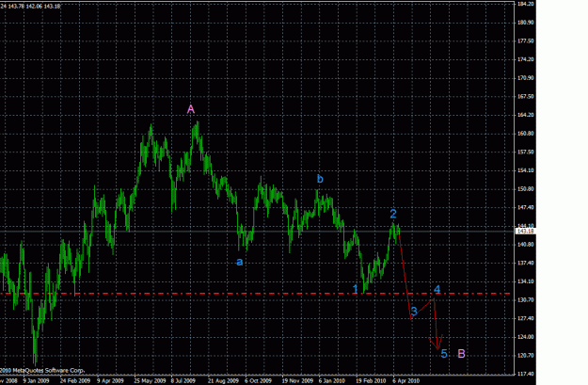Select the blue wave label 3
Viewport: 588px width, 385px height.
[414, 311]
